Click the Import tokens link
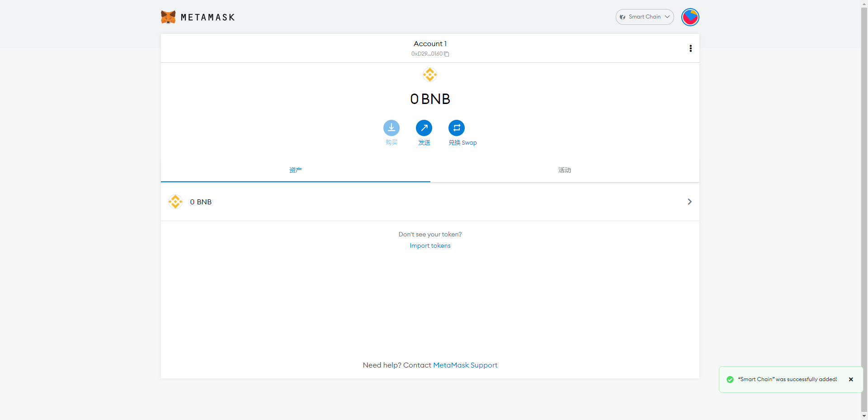This screenshot has height=420, width=868. (x=430, y=246)
